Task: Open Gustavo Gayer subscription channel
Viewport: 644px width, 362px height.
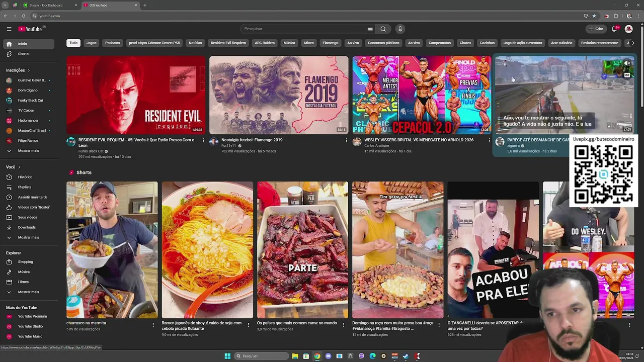Action: [x=28, y=80]
